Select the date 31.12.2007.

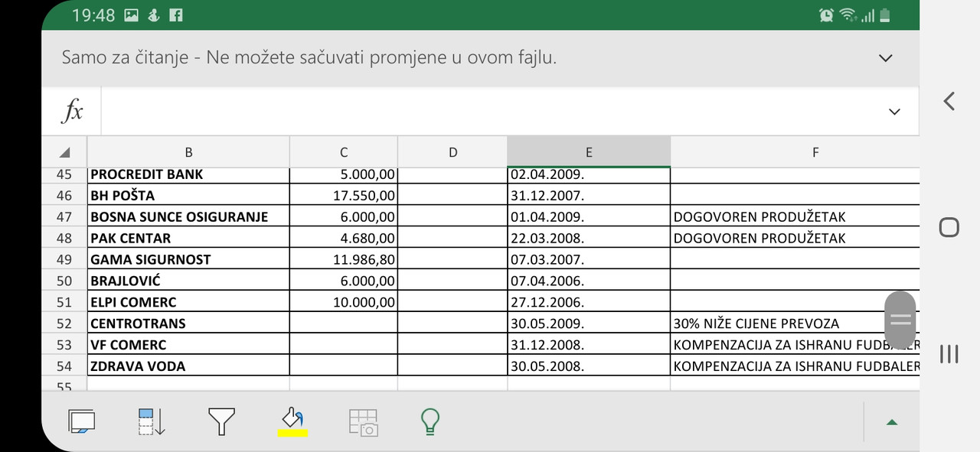coord(589,195)
